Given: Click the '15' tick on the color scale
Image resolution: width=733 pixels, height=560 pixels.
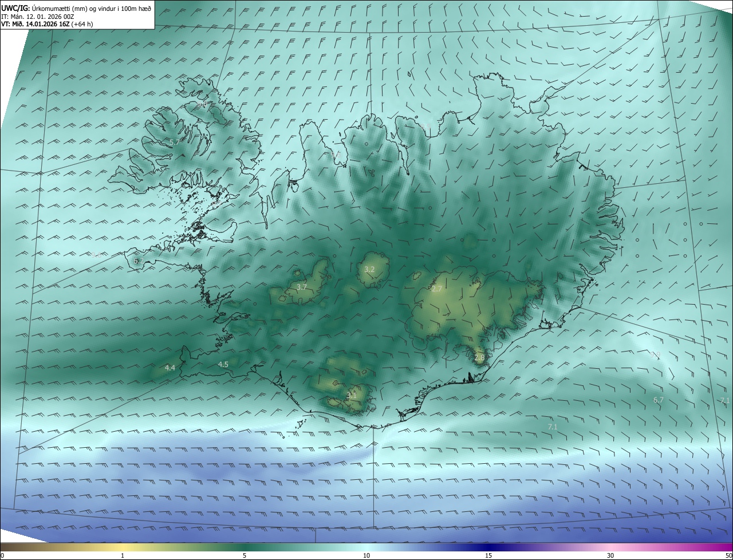Looking at the screenshot, I should [x=488, y=555].
